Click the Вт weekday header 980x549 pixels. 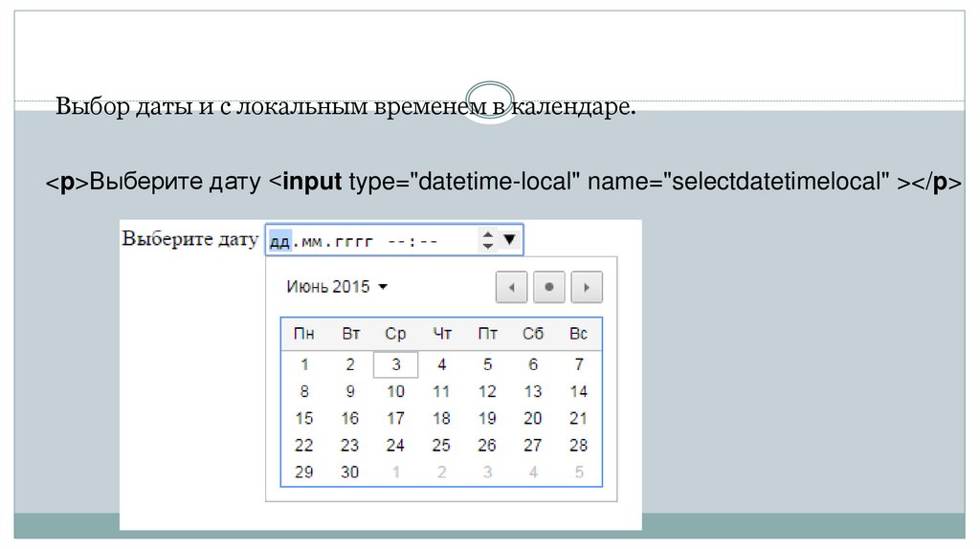click(350, 334)
